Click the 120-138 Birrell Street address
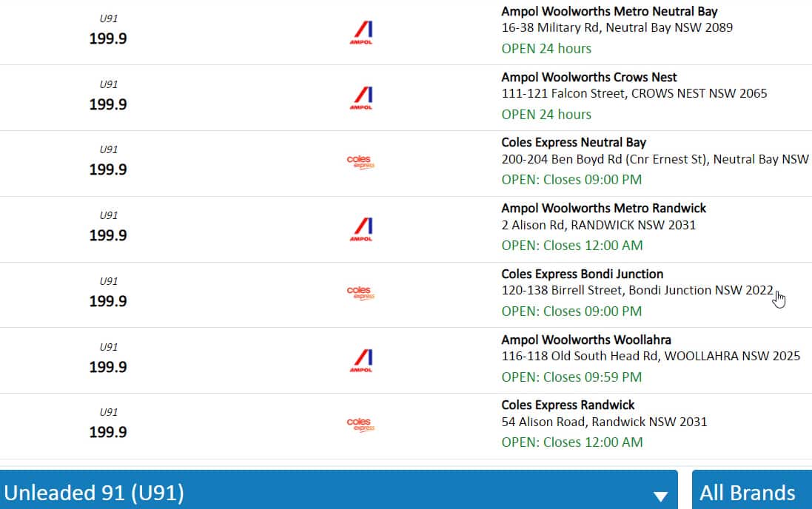812x509 pixels. click(637, 290)
